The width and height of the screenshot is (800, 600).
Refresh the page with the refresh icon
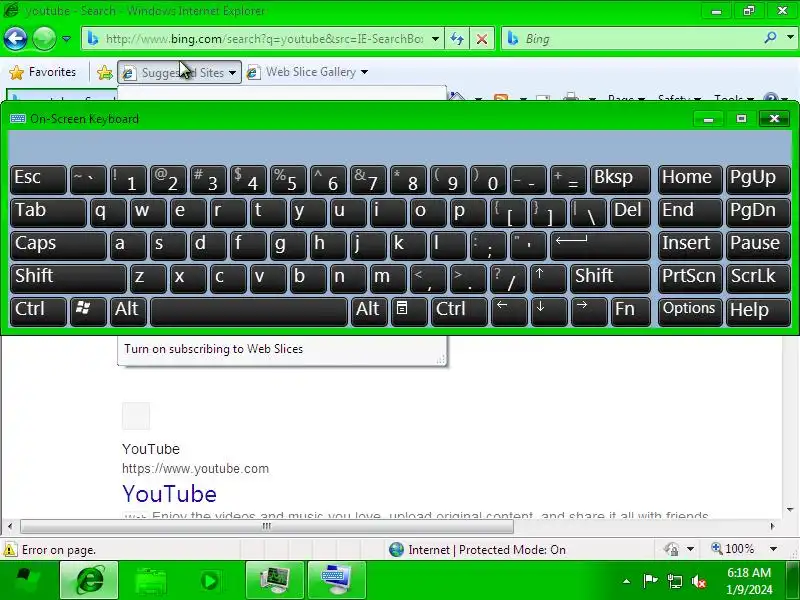tap(457, 39)
